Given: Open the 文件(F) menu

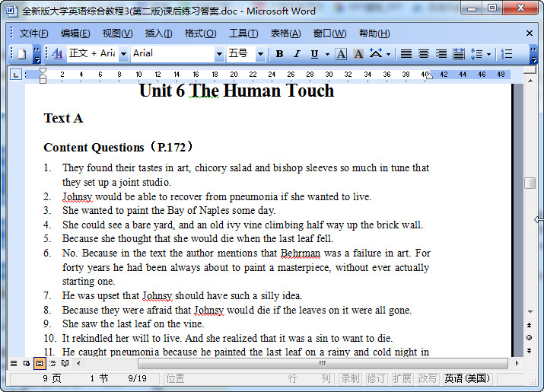Looking at the screenshot, I should 33,33.
